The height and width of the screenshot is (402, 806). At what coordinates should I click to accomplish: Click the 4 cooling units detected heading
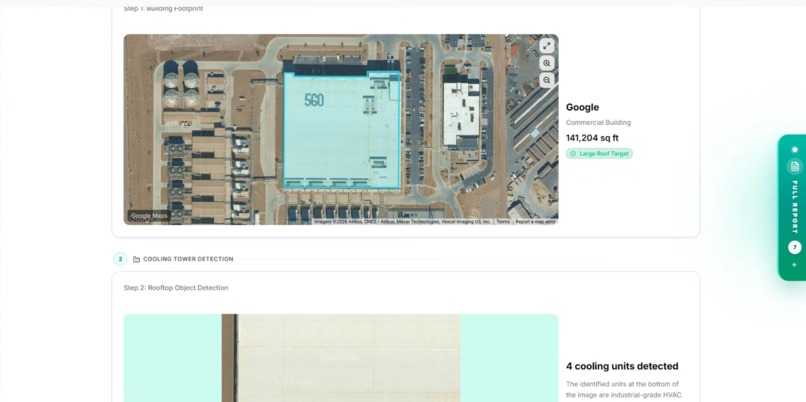tap(622, 366)
